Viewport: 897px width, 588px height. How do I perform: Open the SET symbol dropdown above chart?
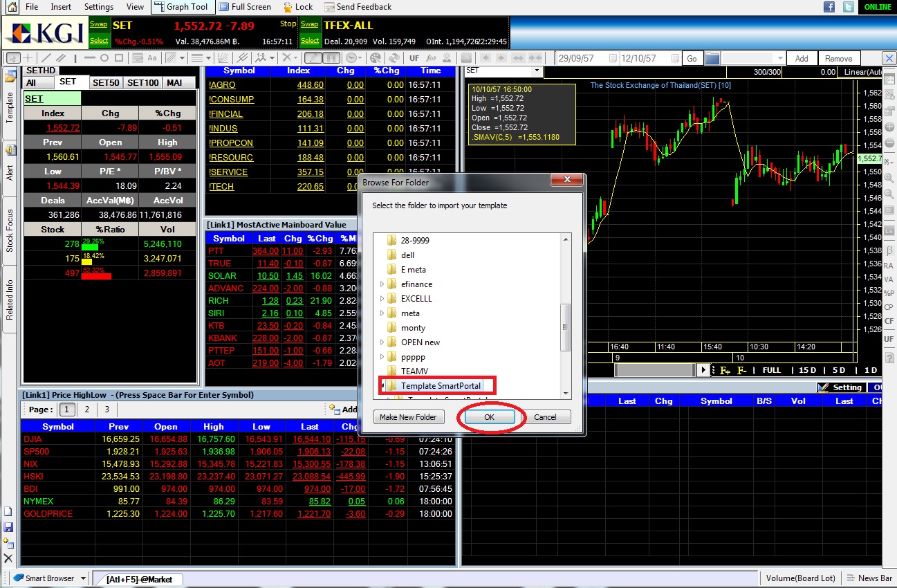tap(537, 71)
